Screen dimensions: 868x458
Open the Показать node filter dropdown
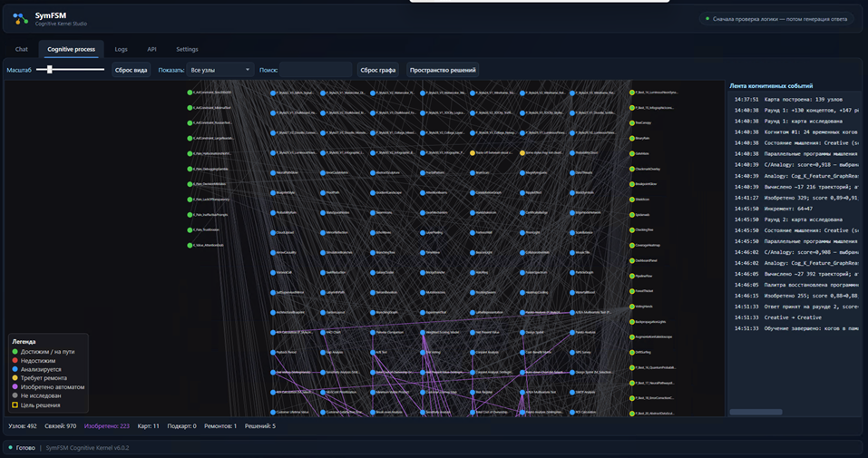[220, 70]
